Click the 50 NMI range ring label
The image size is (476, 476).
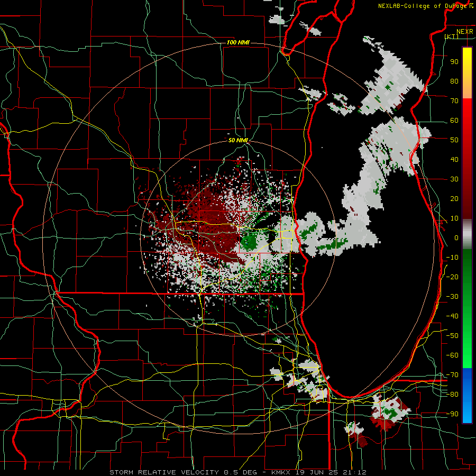(238, 140)
